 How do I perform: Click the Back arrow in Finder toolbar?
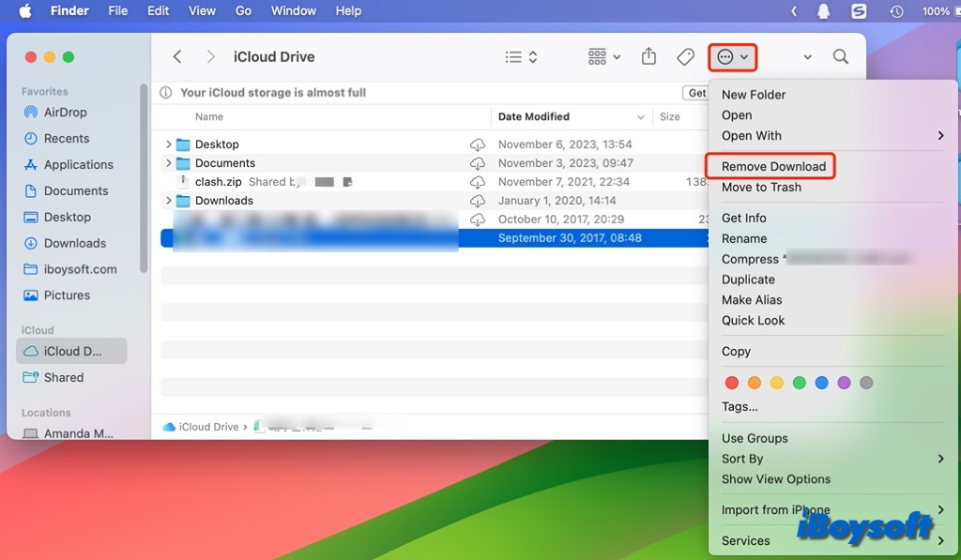[177, 57]
